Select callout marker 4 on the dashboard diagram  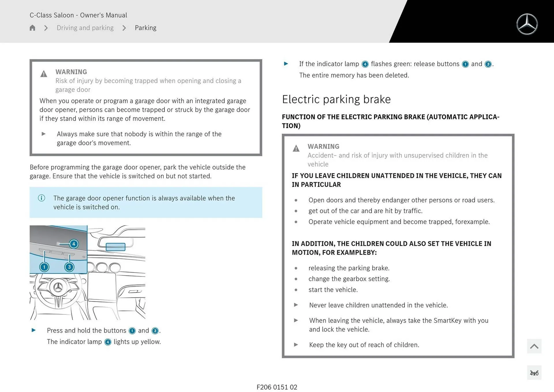point(74,244)
